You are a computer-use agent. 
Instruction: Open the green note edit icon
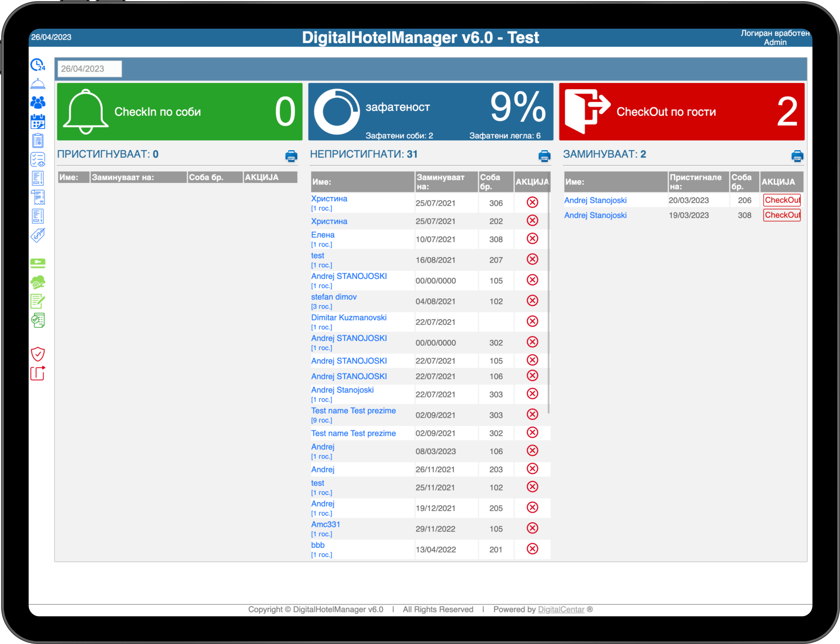pyautogui.click(x=37, y=301)
